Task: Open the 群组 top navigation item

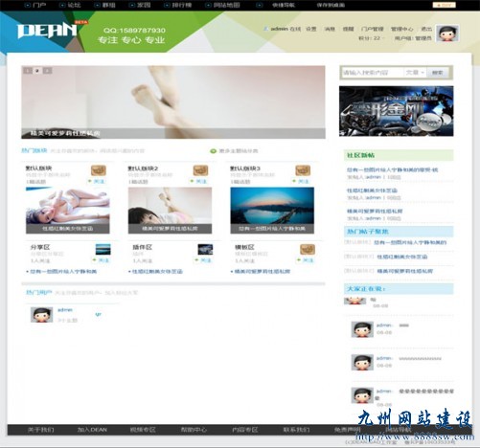Action: (x=108, y=5)
